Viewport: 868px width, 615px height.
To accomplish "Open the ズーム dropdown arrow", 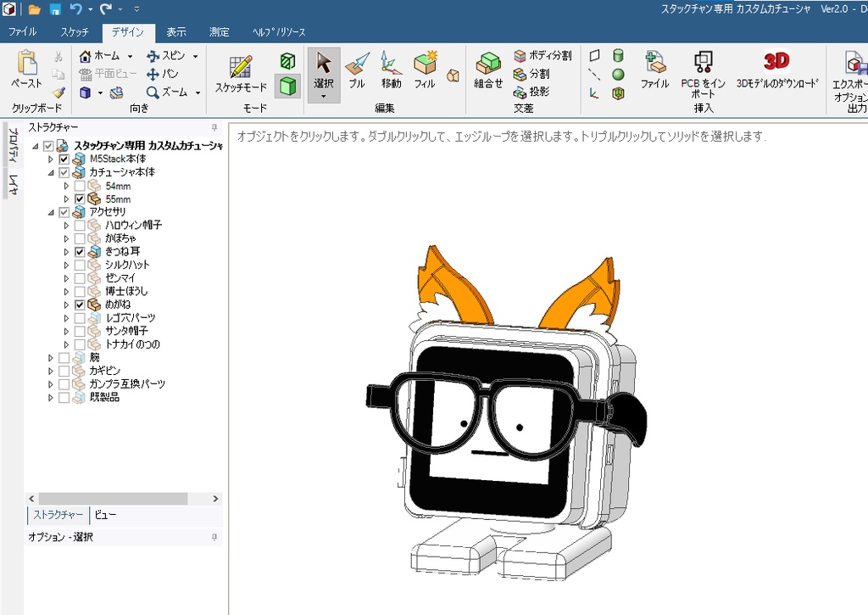I will pos(198,92).
